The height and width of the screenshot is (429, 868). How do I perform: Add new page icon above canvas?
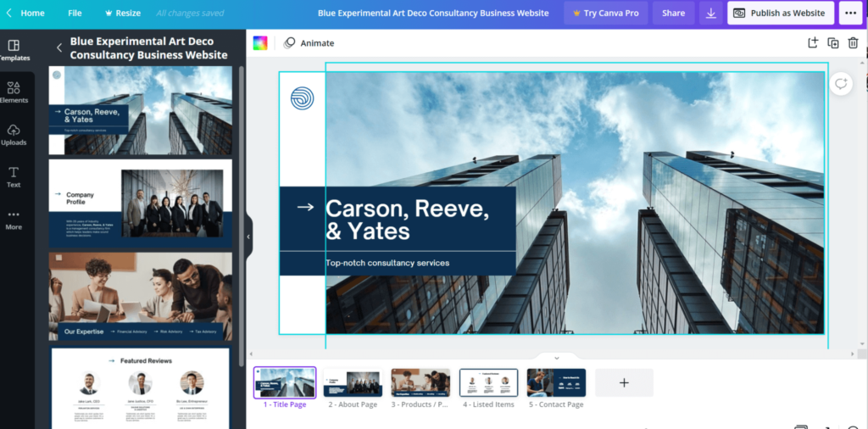(812, 43)
